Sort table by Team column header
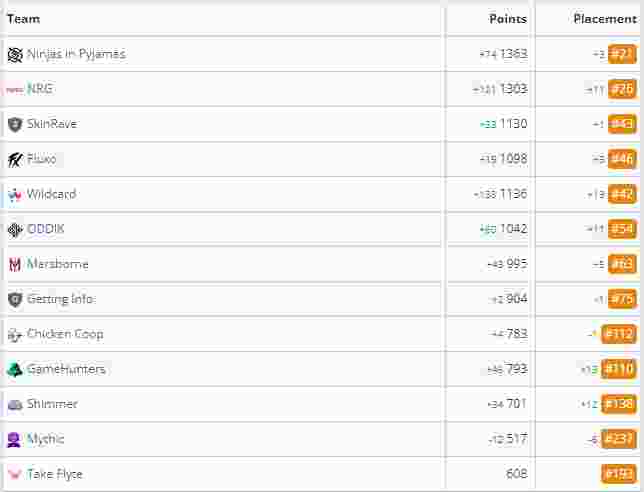 coord(24,19)
